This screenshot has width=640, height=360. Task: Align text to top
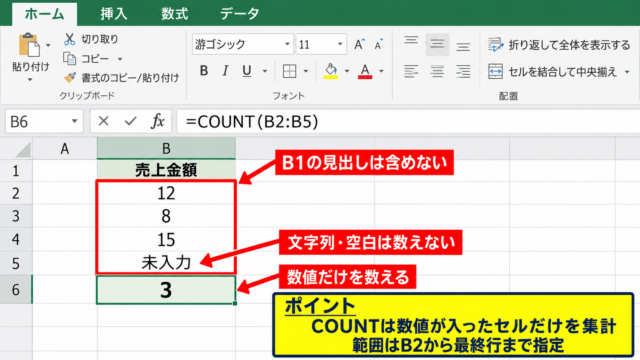coord(411,41)
